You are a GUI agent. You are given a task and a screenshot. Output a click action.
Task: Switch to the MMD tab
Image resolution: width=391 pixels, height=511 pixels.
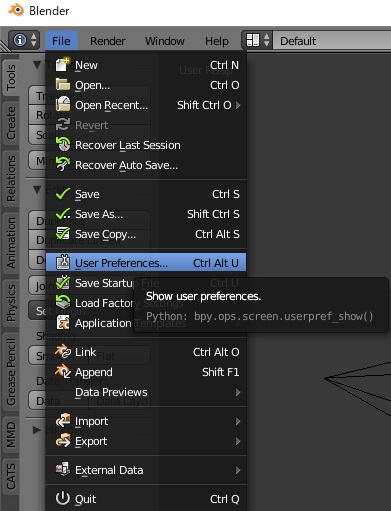tap(11, 434)
